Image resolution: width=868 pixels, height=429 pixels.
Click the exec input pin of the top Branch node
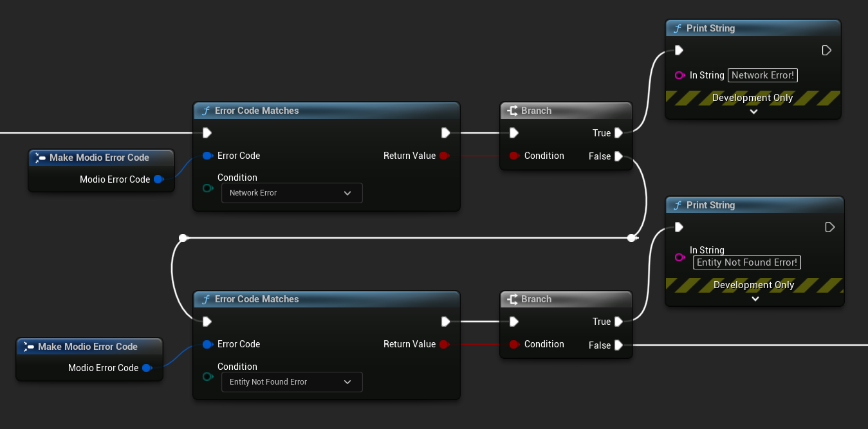coord(513,133)
